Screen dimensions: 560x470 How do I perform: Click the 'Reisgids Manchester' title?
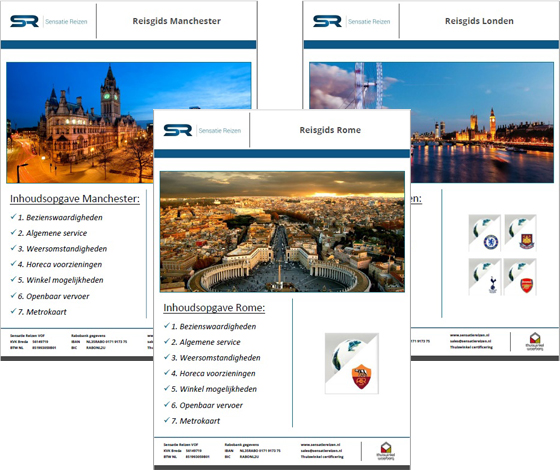click(x=176, y=21)
